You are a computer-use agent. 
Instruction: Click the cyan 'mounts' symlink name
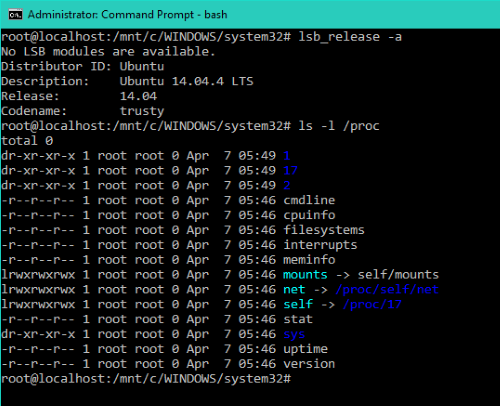click(x=305, y=275)
